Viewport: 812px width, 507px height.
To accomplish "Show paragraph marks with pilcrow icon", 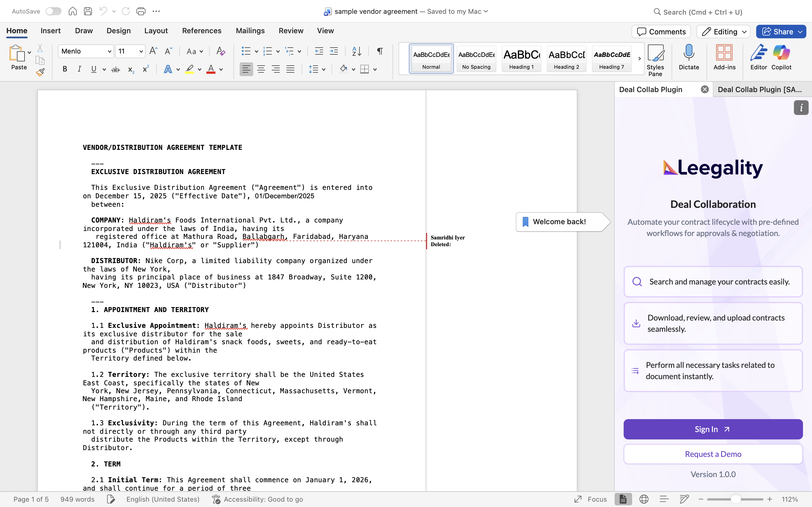I will pos(380,51).
